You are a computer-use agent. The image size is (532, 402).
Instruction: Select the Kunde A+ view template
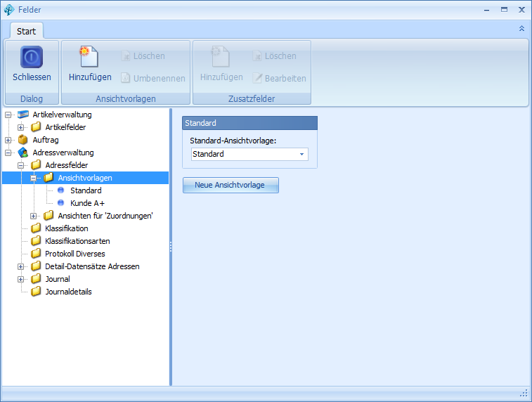tap(86, 203)
